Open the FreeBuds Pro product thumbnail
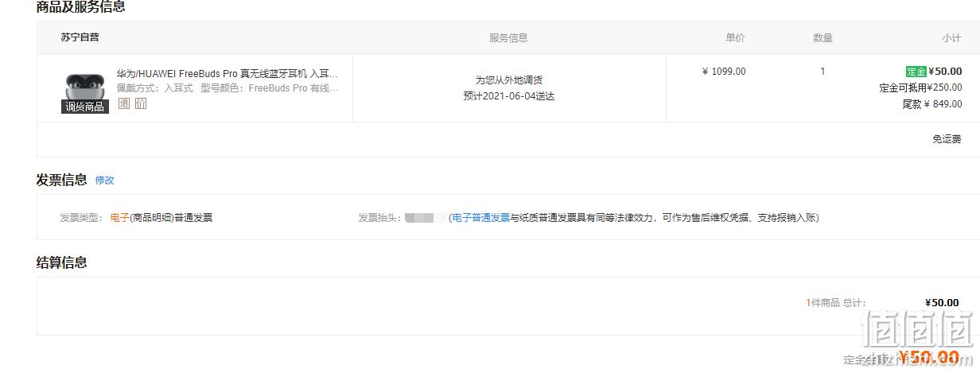Image resolution: width=980 pixels, height=373 pixels. [x=84, y=88]
